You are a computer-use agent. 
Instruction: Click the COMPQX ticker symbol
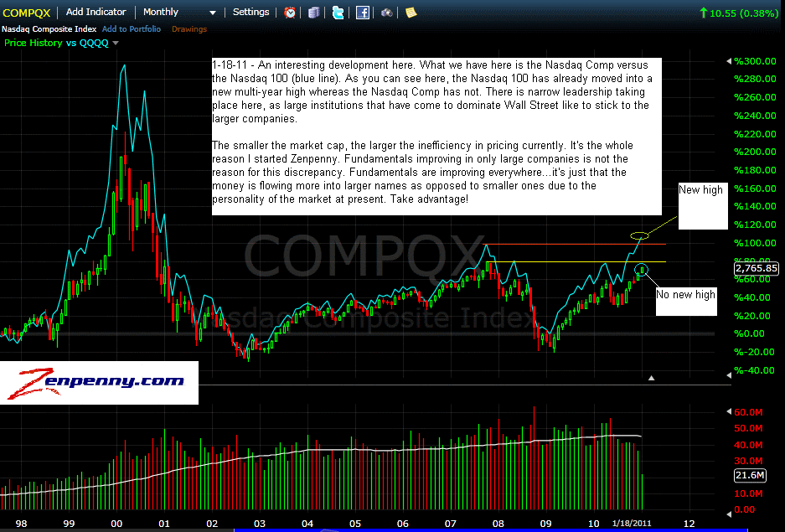click(27, 13)
